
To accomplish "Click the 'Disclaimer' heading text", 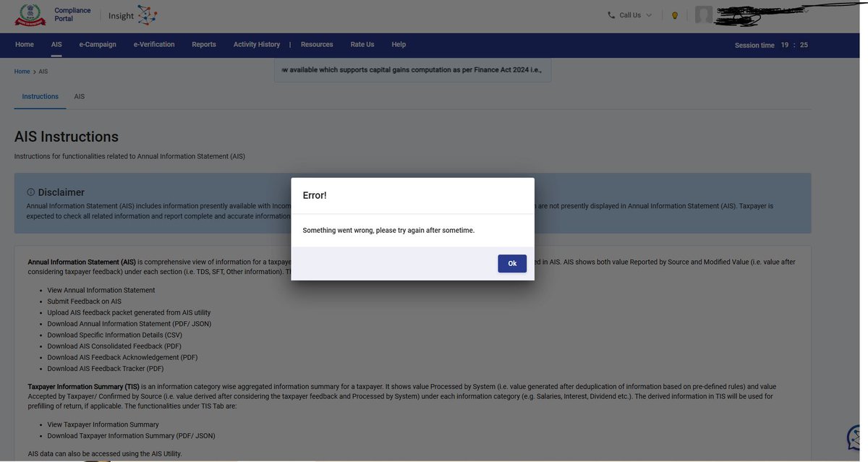I will (61, 192).
